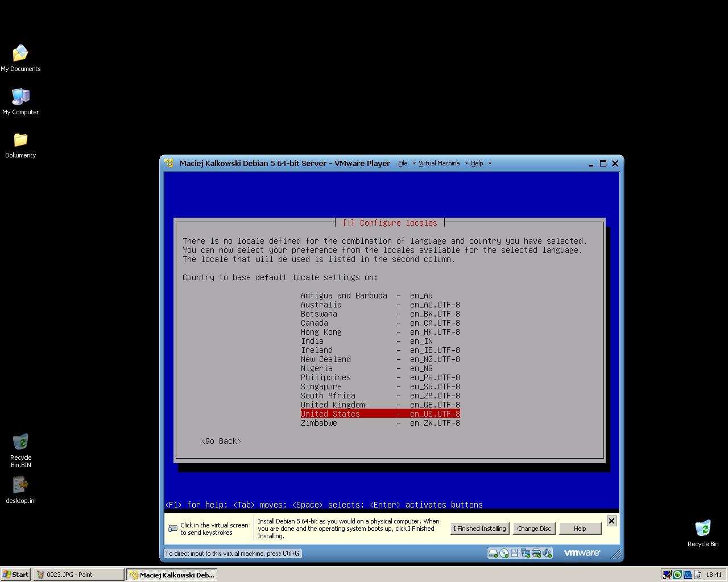Click the floppy drive status icon
This screenshot has width=728, height=582.
click(514, 553)
